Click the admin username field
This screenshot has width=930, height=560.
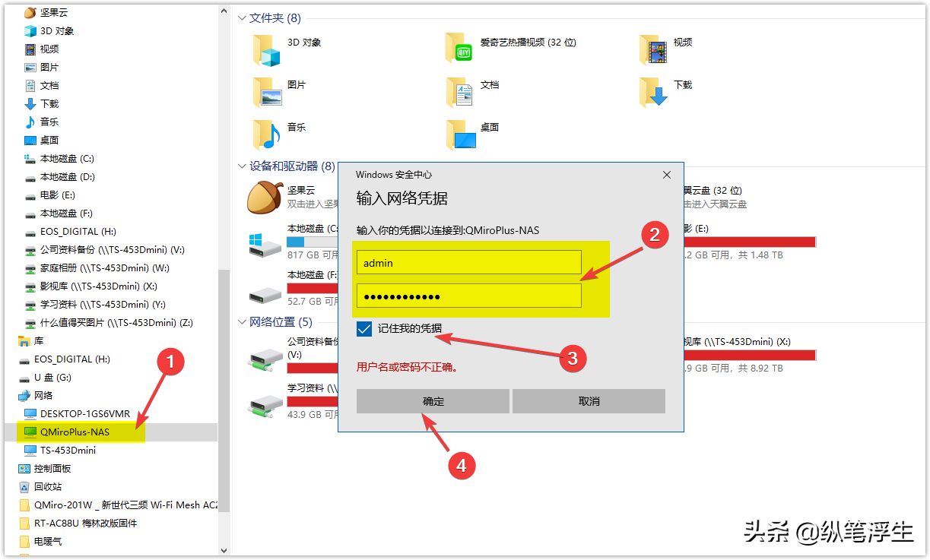(468, 263)
